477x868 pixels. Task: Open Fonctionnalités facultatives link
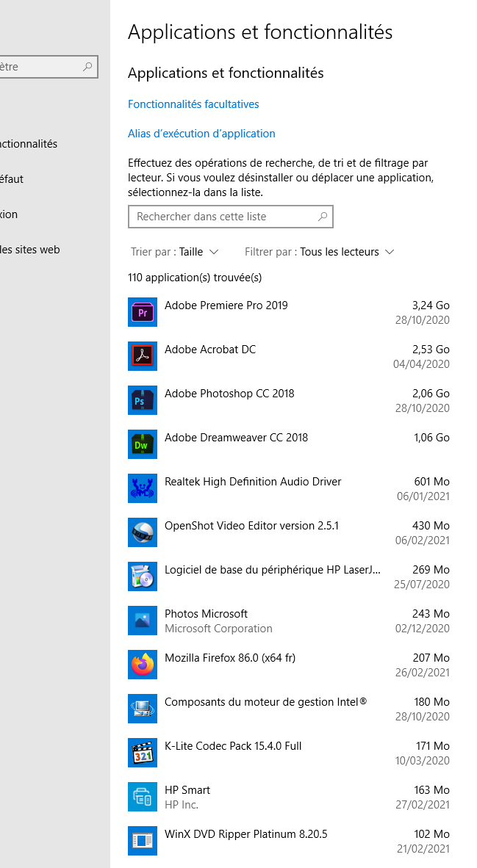coord(193,104)
